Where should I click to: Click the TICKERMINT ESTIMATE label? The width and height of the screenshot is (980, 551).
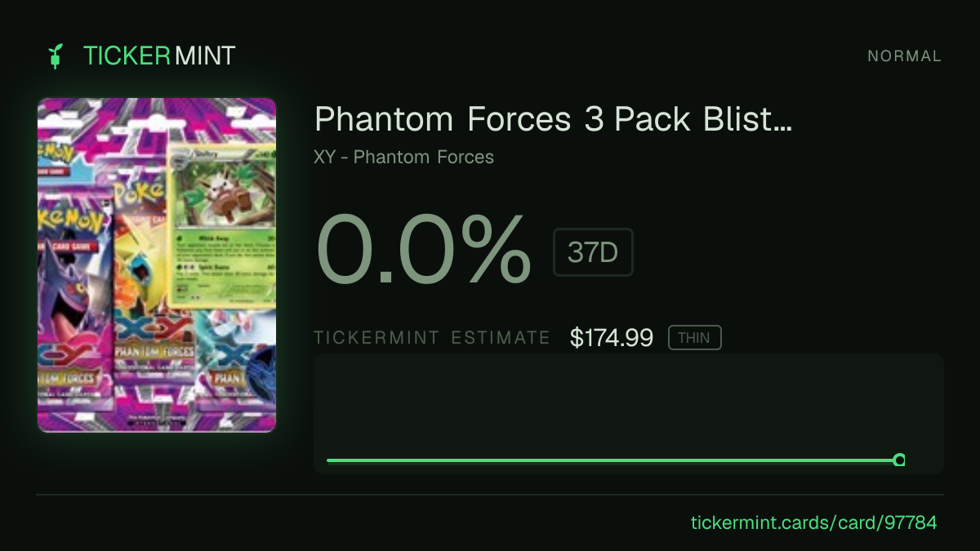[432, 338]
